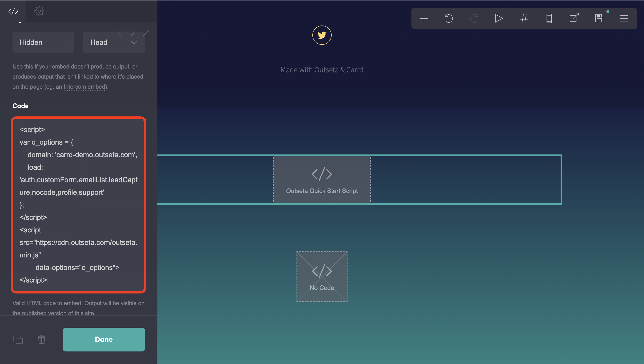Viewport: 644px width, 364px height.
Task: Click the Redo arrow icon
Action: click(474, 19)
